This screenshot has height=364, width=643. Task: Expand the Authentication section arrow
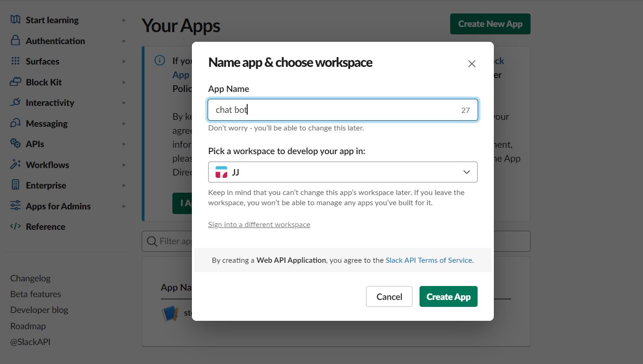tap(124, 41)
